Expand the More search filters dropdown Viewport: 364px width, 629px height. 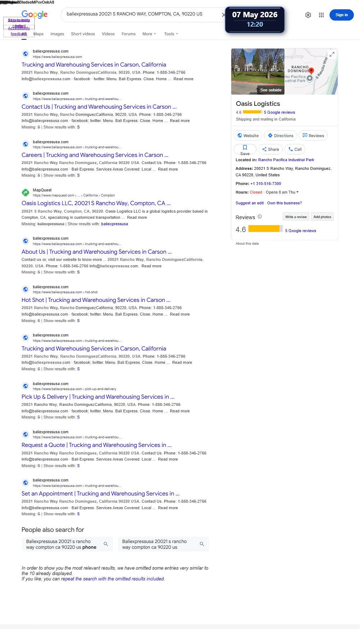(149, 34)
